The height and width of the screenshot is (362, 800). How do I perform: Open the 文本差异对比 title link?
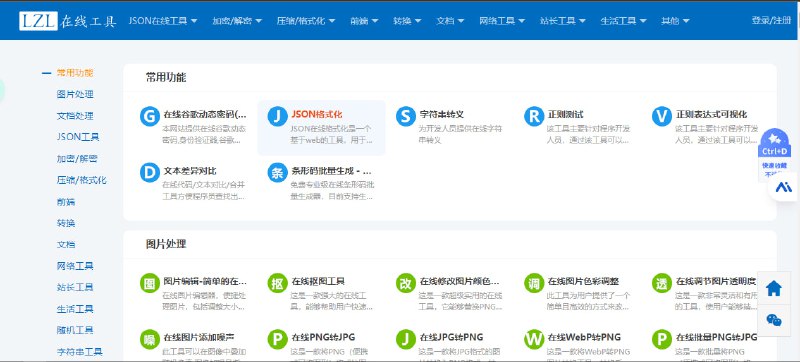point(190,170)
